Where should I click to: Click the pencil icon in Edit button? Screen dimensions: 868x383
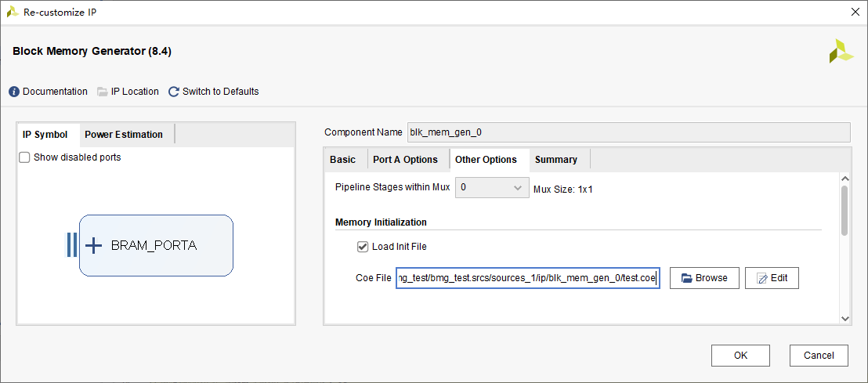(x=762, y=278)
